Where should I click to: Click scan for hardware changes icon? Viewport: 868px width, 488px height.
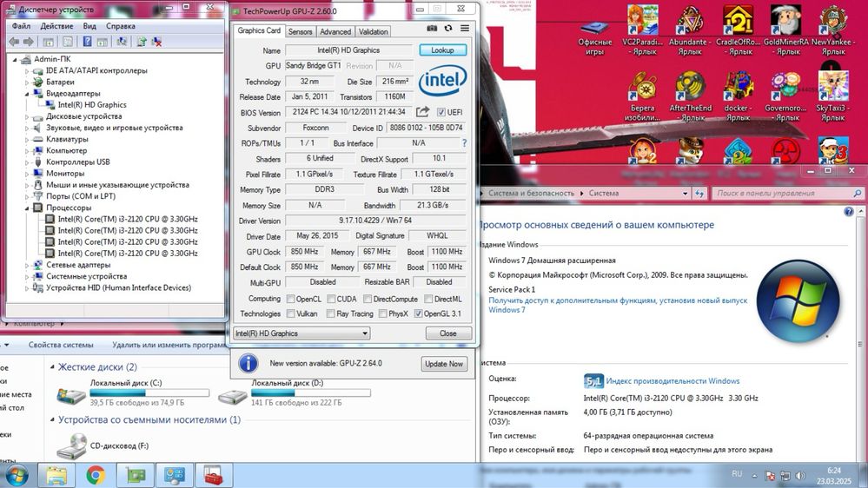(122, 42)
